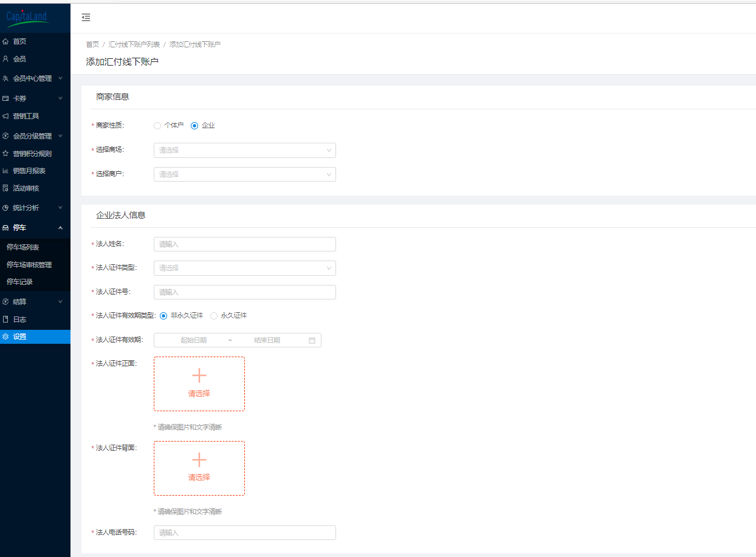
Task: Click the 法人姓名 input field
Action: click(245, 244)
